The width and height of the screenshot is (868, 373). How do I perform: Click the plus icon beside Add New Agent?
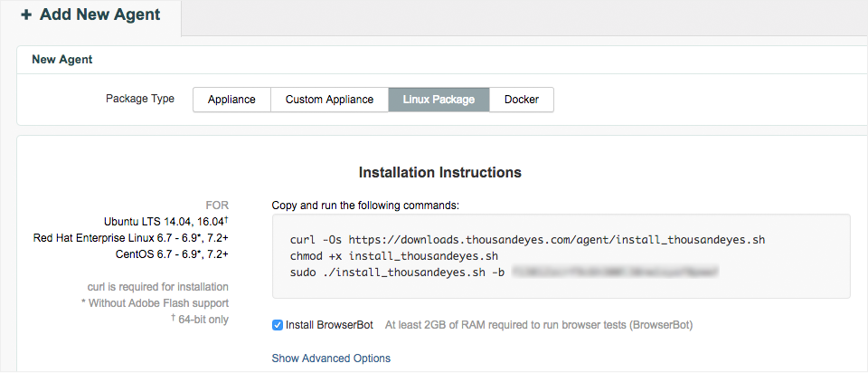tap(26, 15)
